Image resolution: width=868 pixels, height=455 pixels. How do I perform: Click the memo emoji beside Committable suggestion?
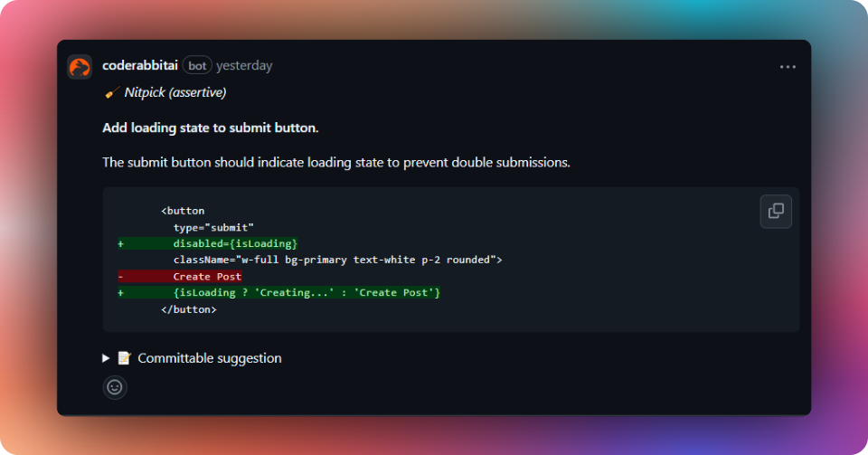[124, 358]
